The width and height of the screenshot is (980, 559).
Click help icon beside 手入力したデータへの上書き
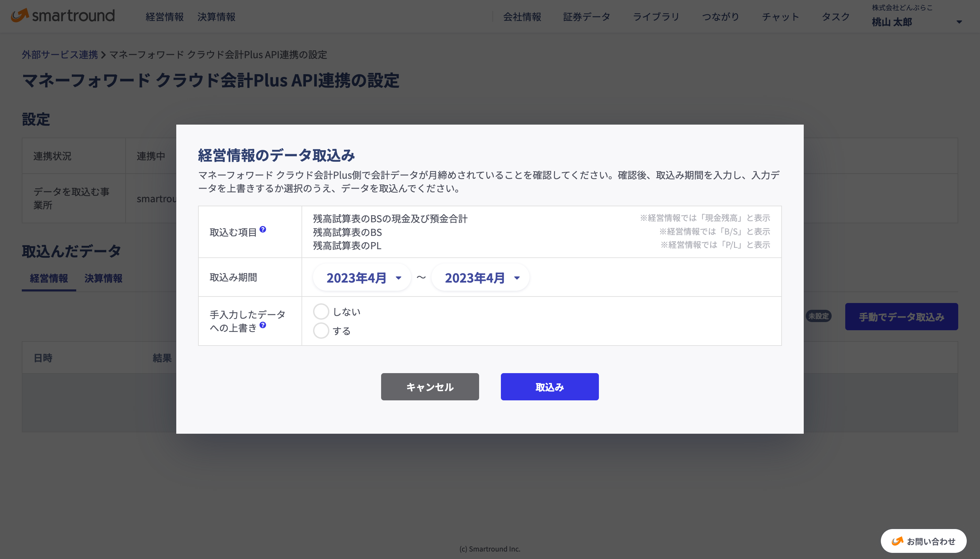tap(263, 325)
